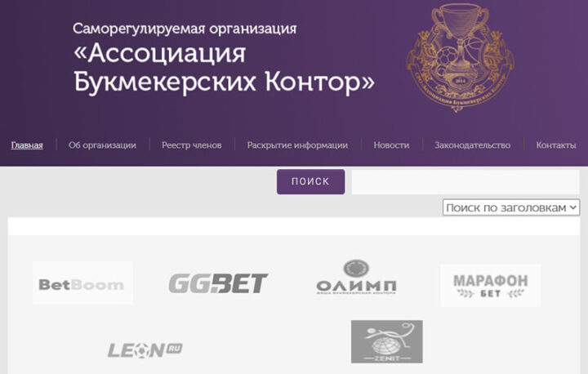Expand the Поиск по заголовкам dropdown
This screenshot has height=374, width=588.
[510, 207]
